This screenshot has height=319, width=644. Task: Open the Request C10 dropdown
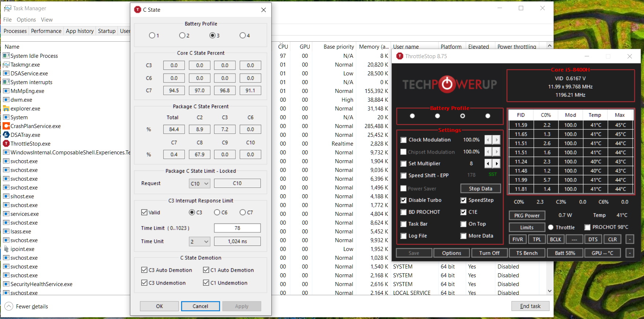click(200, 183)
